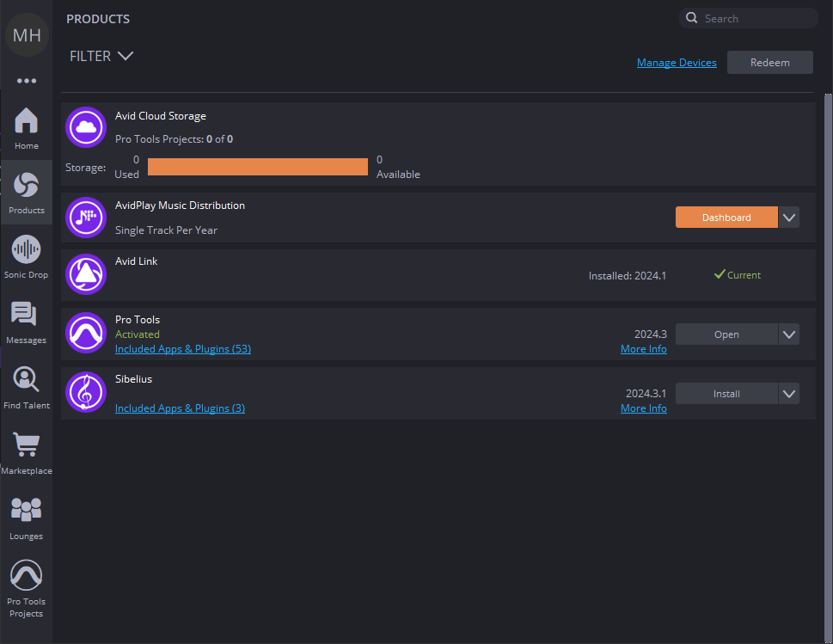This screenshot has width=833, height=644.
Task: Open the MH user profile avatar
Action: [27, 35]
